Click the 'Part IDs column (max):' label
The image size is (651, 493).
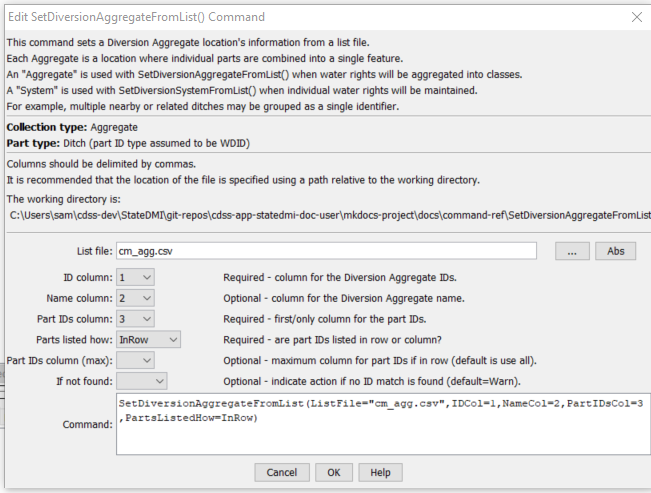59,361
